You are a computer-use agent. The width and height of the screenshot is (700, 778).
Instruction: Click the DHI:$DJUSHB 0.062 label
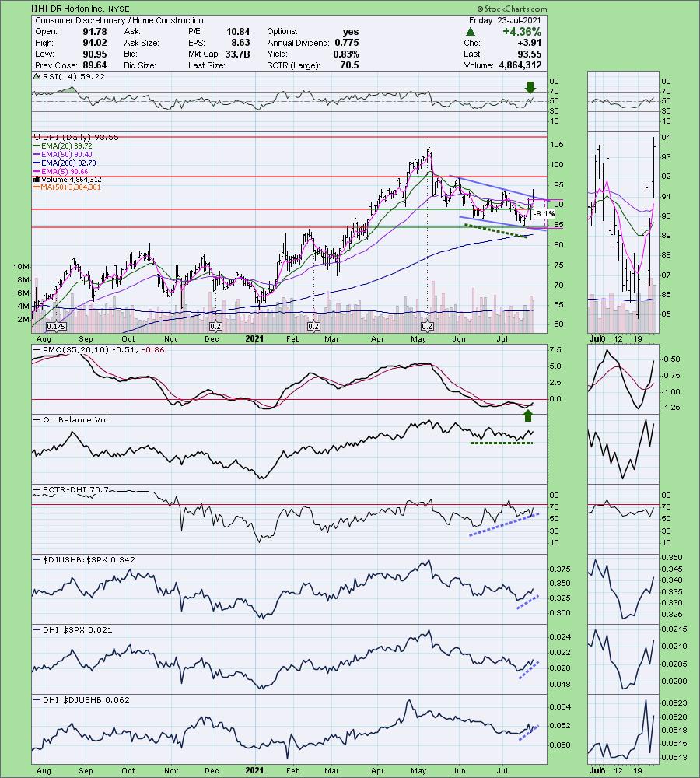[x=86, y=699]
